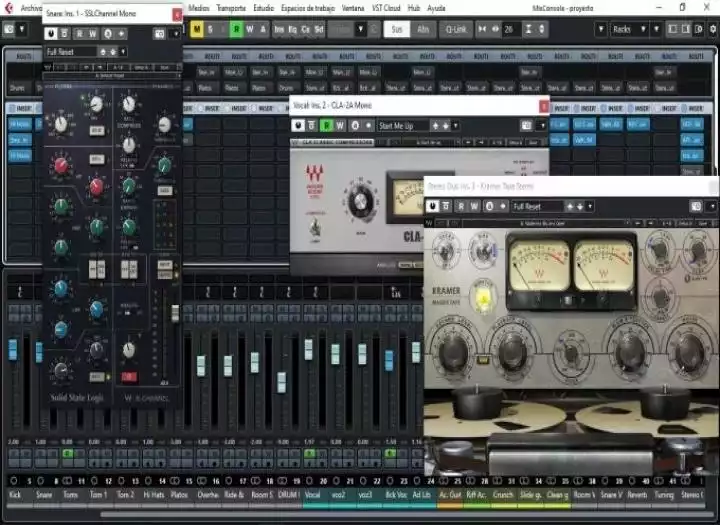Toggle the right zone layout icon
This screenshot has width=720, height=525.
point(686,29)
